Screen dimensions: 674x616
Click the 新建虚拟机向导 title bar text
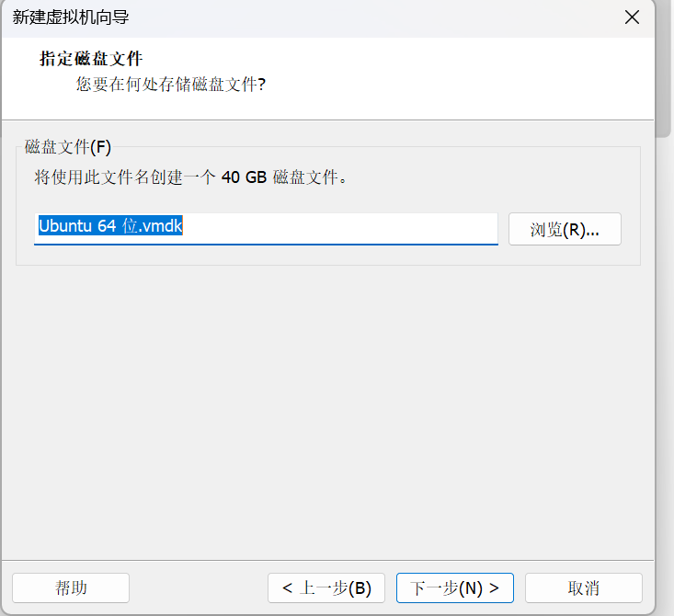71,17
